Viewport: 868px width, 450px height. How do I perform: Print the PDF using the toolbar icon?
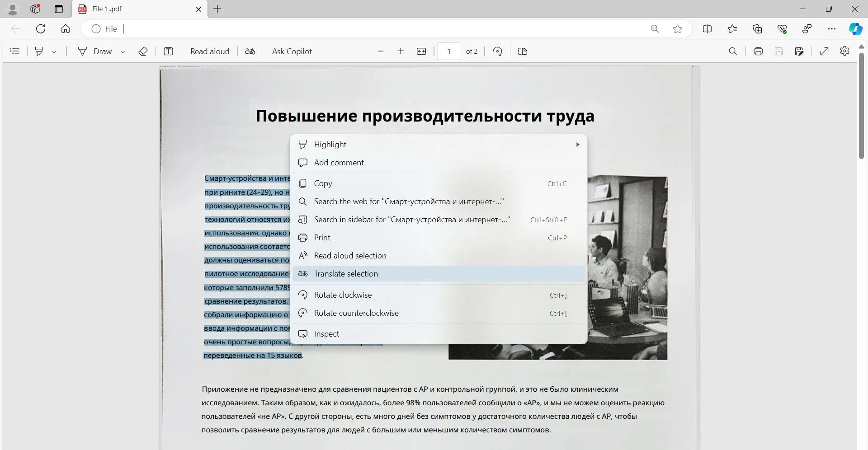tap(758, 51)
